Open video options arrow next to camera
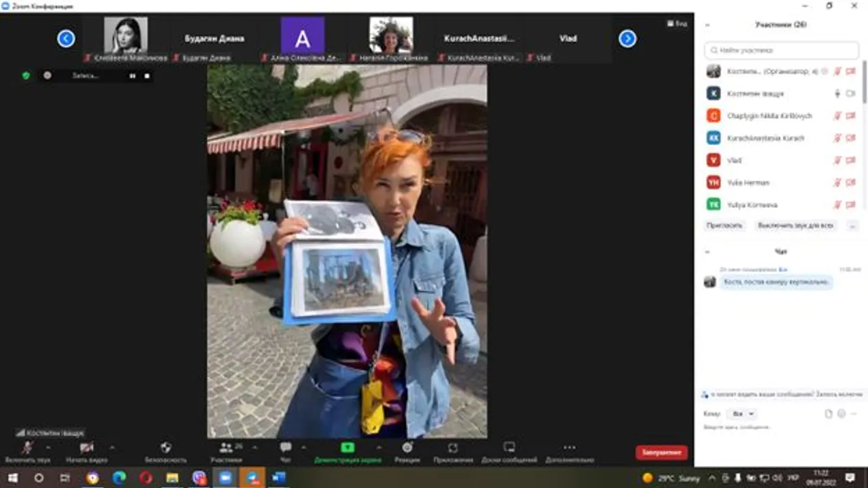The height and width of the screenshot is (488, 868). [x=112, y=448]
